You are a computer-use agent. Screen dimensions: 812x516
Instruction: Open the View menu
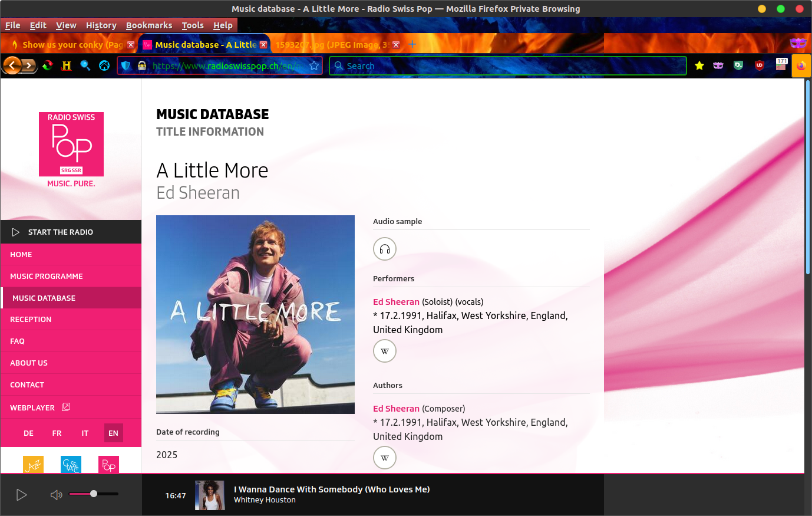66,25
